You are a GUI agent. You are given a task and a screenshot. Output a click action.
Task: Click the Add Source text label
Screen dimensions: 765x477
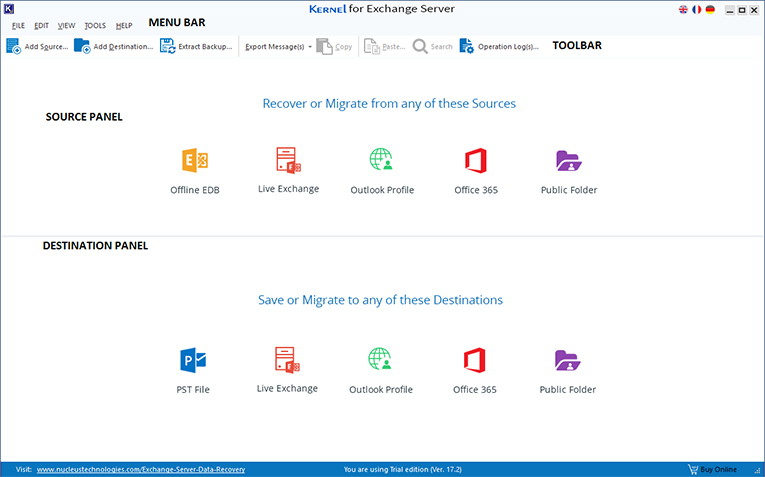[x=46, y=46]
